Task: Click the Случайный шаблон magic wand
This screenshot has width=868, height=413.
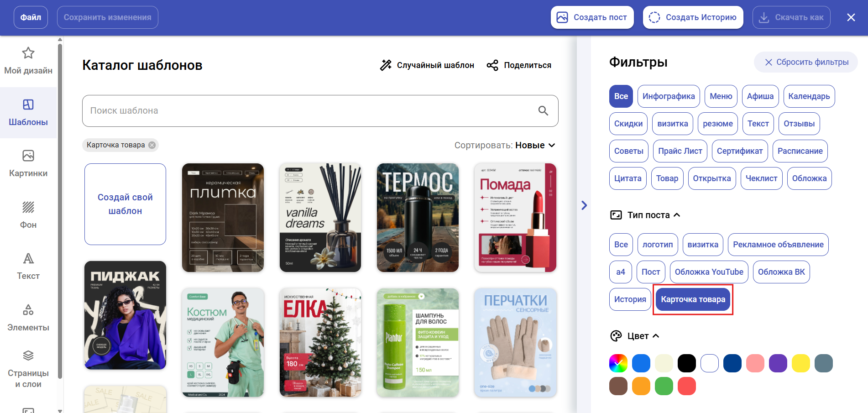Action: pos(386,65)
